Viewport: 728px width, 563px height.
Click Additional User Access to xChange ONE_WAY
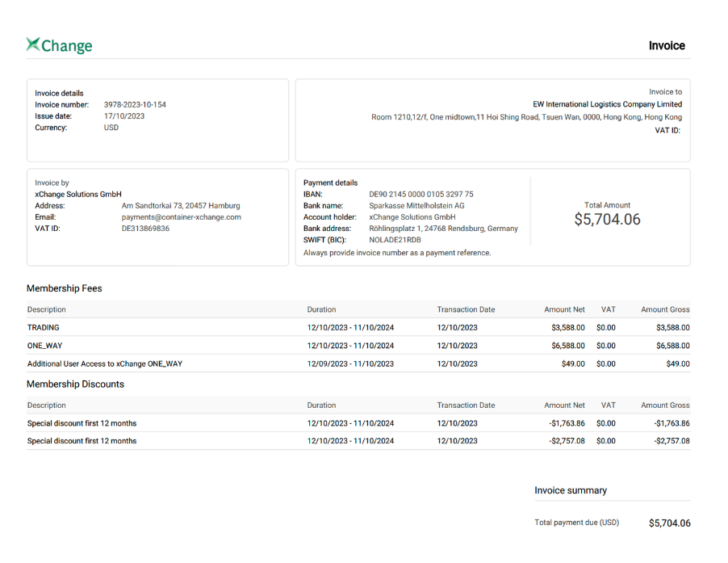click(105, 364)
